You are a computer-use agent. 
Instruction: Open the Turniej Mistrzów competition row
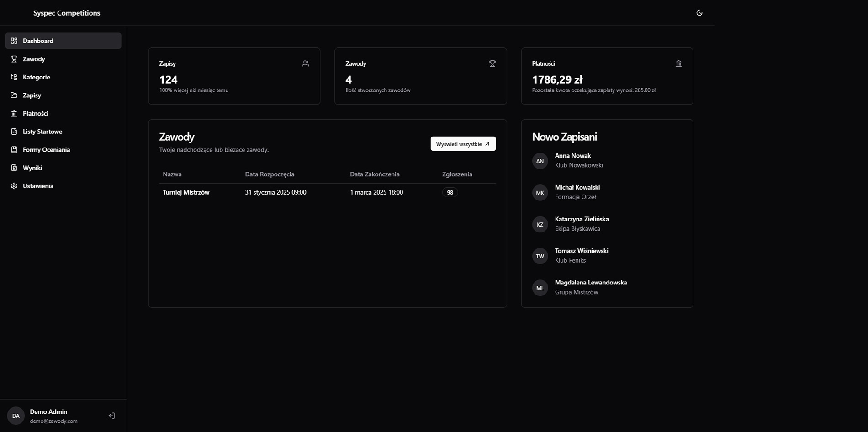click(186, 192)
